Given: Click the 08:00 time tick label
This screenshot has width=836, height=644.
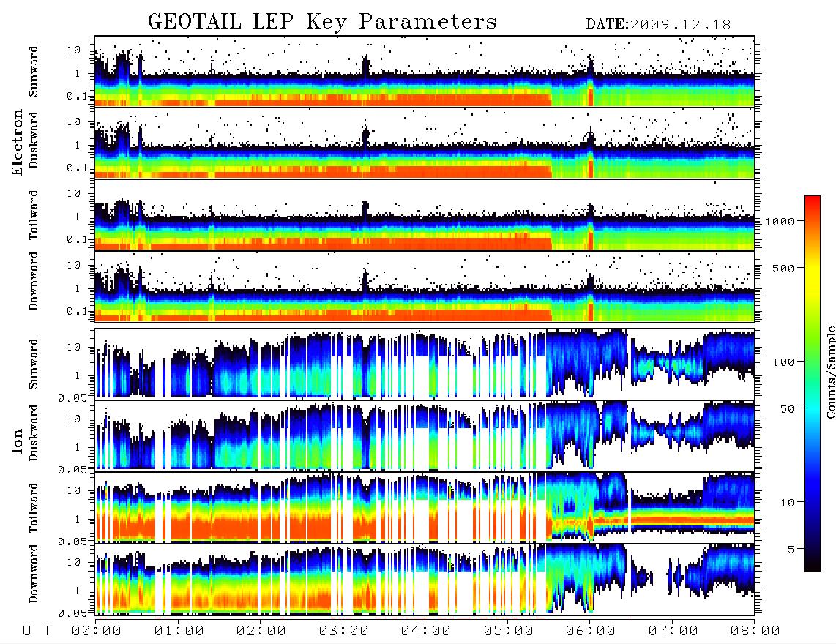Looking at the screenshot, I should coord(755,631).
